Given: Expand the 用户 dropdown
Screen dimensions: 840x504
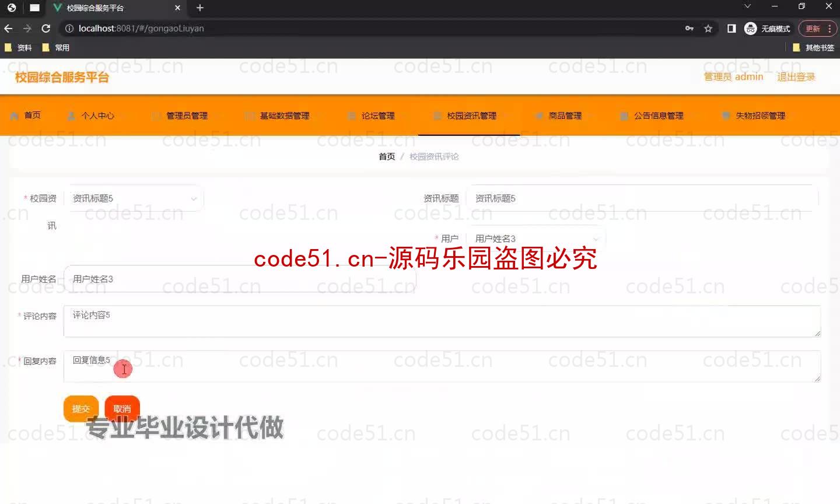Looking at the screenshot, I should [x=536, y=239].
